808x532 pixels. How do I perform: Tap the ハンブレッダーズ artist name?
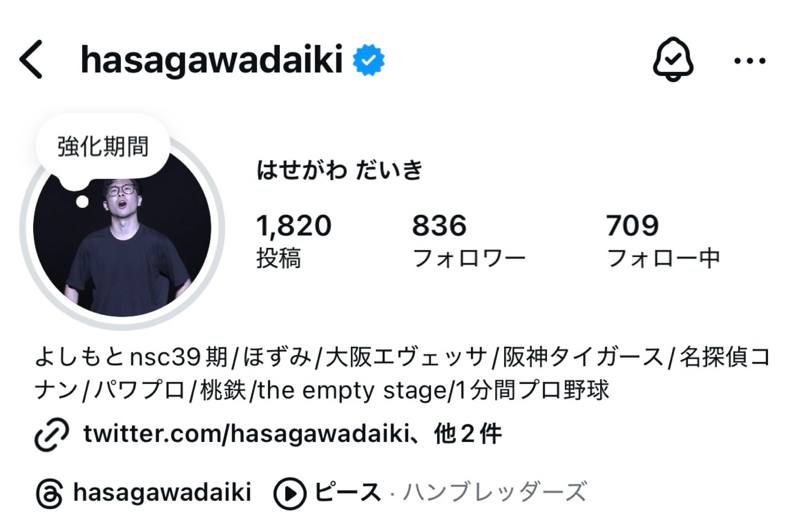click(494, 492)
